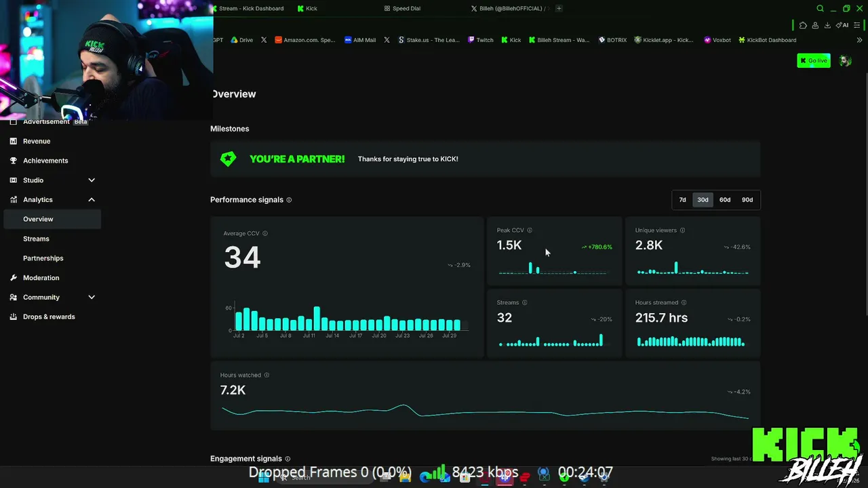Image resolution: width=868 pixels, height=488 pixels.
Task: Select the Studio section icon
Action: click(x=14, y=180)
